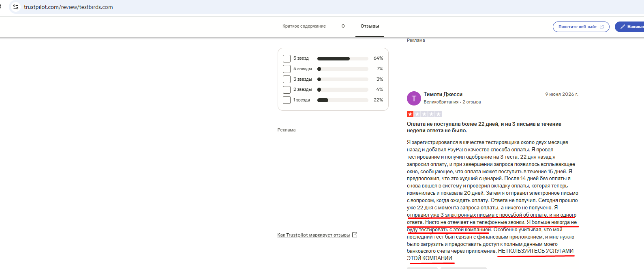Click the 3% value
Viewport: 644px width, 269px height.
[380, 79]
